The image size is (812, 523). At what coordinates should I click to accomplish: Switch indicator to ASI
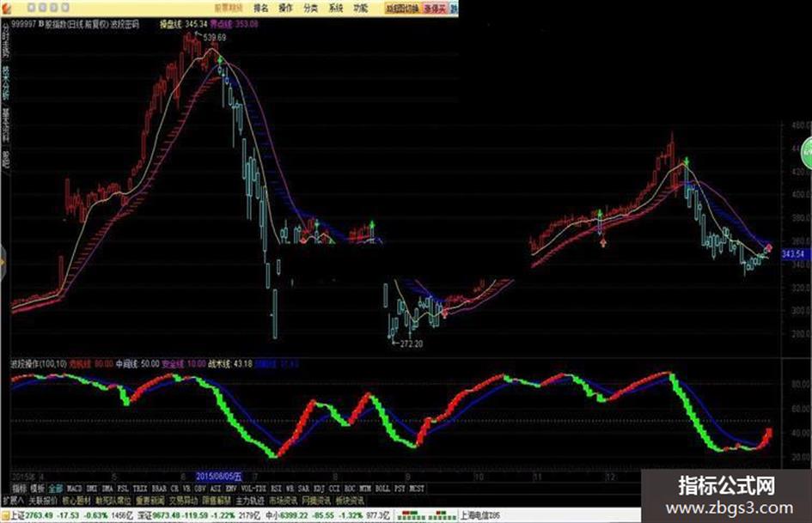coord(216,489)
